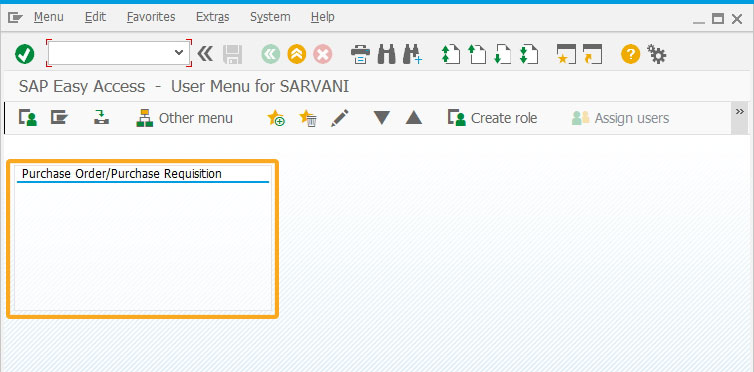Collapse the command field with double chevron
Viewport: 754px width, 372px height.
click(x=205, y=54)
